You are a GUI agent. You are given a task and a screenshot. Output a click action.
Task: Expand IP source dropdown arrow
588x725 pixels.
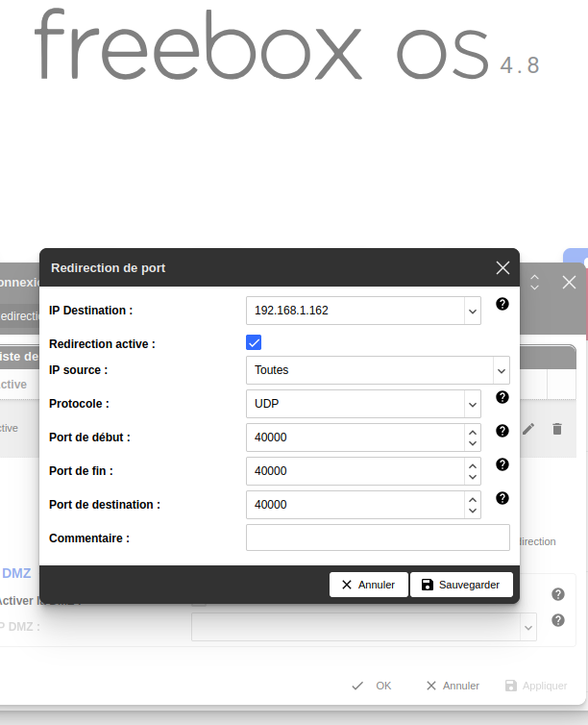[502, 370]
